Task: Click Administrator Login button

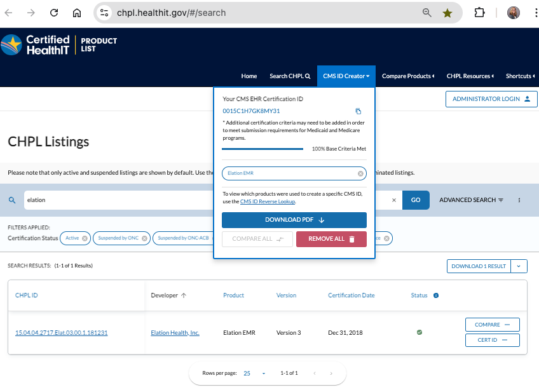Action: tap(491, 99)
